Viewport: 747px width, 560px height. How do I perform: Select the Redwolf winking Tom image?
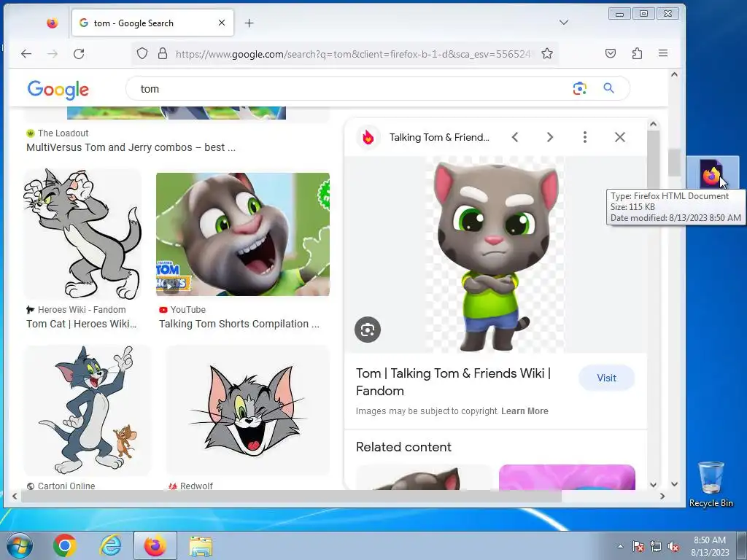(247, 410)
